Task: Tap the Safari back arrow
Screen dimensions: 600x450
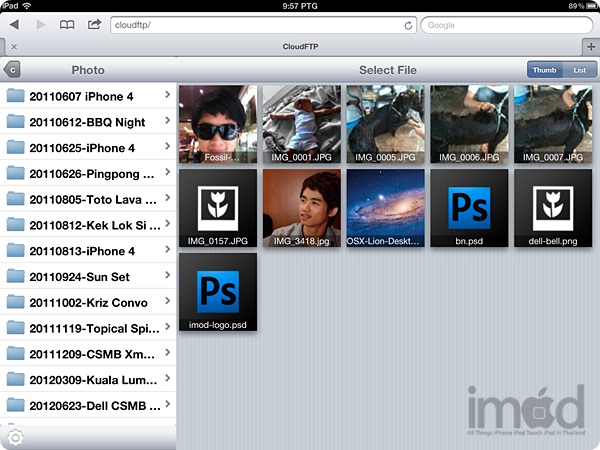Action: pos(15,24)
